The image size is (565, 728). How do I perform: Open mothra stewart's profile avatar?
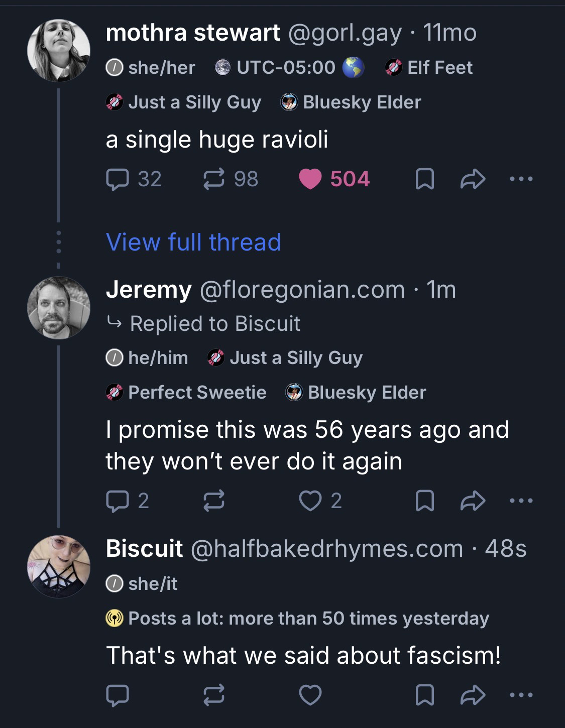[59, 51]
